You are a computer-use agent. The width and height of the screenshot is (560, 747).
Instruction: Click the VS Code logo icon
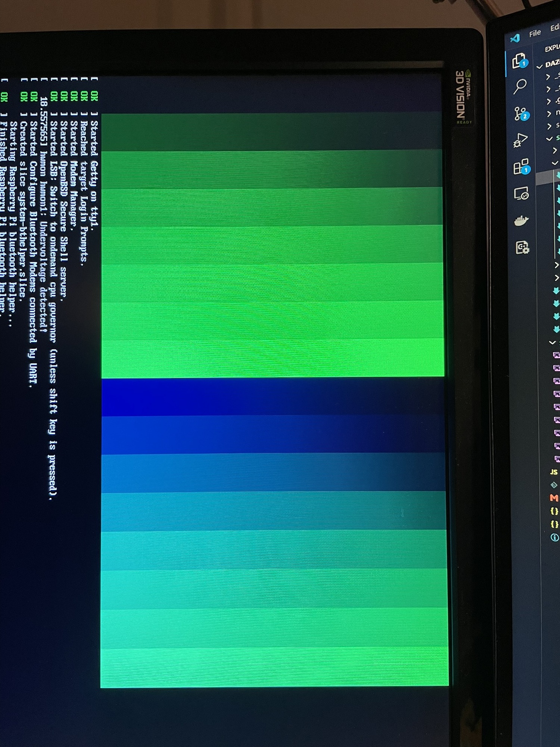point(515,38)
